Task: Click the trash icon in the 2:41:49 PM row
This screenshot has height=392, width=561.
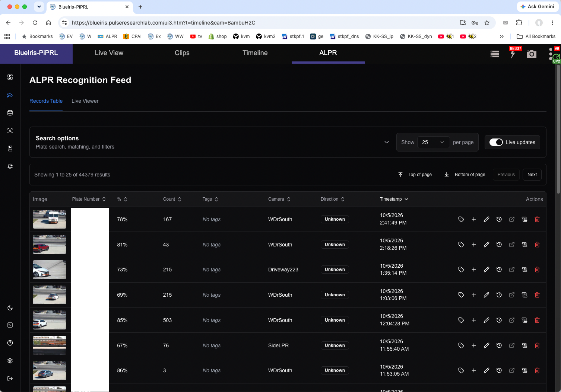Action: pyautogui.click(x=537, y=219)
